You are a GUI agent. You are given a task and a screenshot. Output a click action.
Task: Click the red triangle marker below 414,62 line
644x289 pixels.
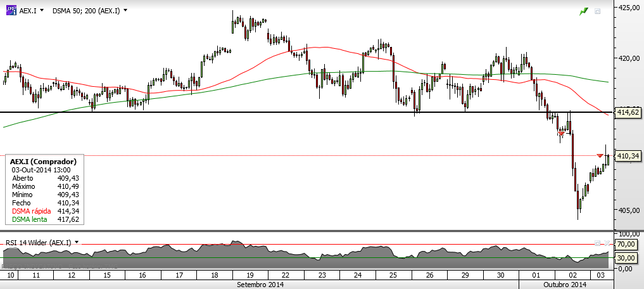(x=561, y=134)
